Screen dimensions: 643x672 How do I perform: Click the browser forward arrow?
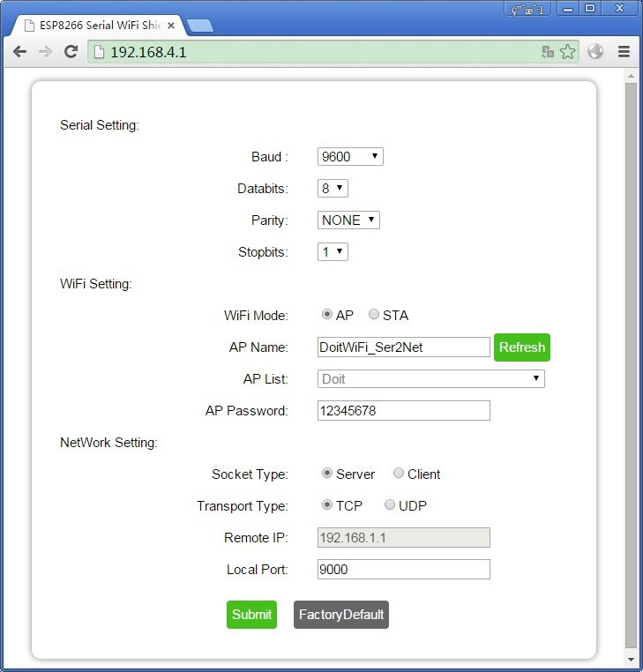(45, 52)
